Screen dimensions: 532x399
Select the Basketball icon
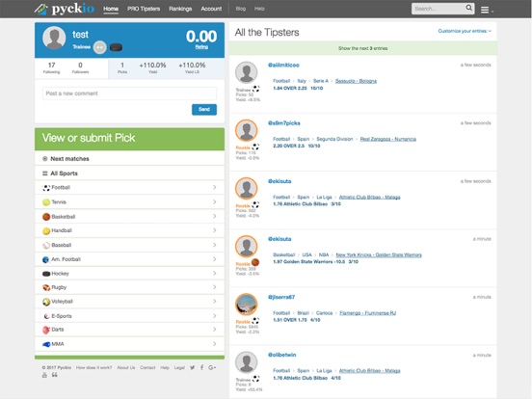pos(46,217)
